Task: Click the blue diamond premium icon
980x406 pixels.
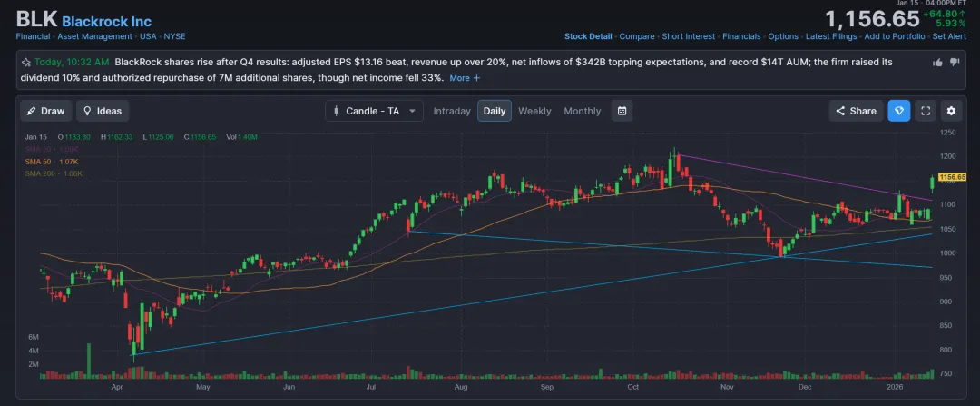Action: coord(898,111)
